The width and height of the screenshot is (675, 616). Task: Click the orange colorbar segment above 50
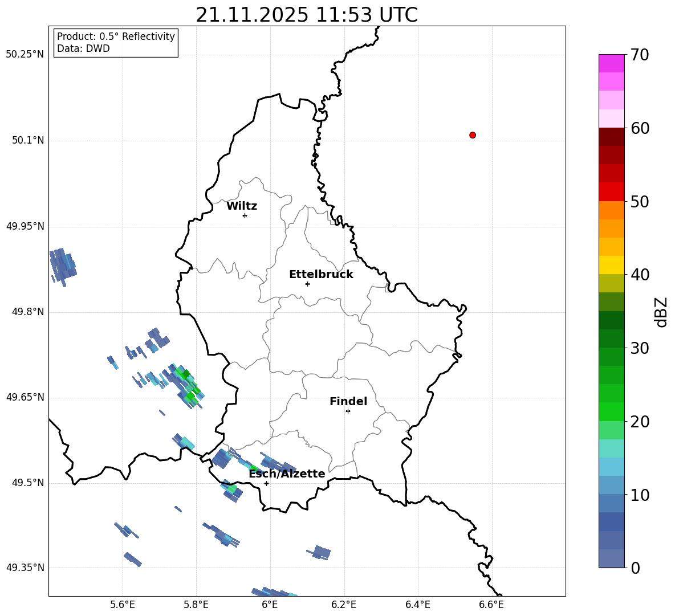[x=611, y=210]
